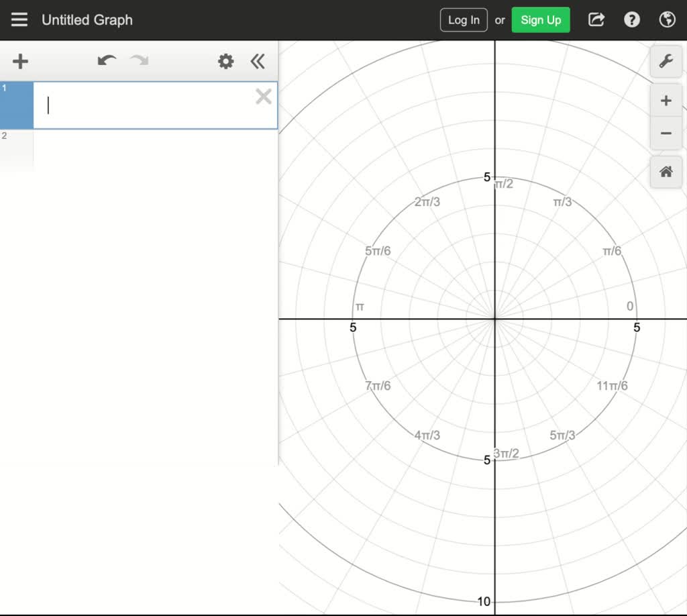Zoom out on the graph
This screenshot has height=616, width=687.
pos(666,133)
